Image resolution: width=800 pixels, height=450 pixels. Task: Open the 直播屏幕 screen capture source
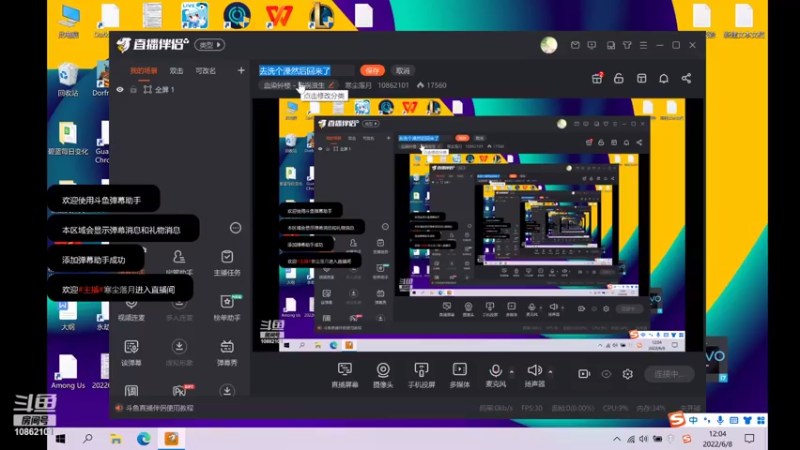pos(344,375)
